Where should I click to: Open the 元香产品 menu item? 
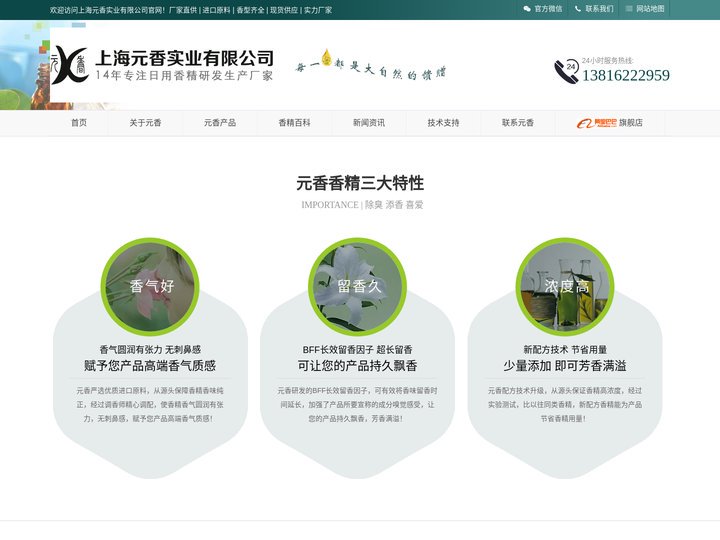pyautogui.click(x=220, y=123)
